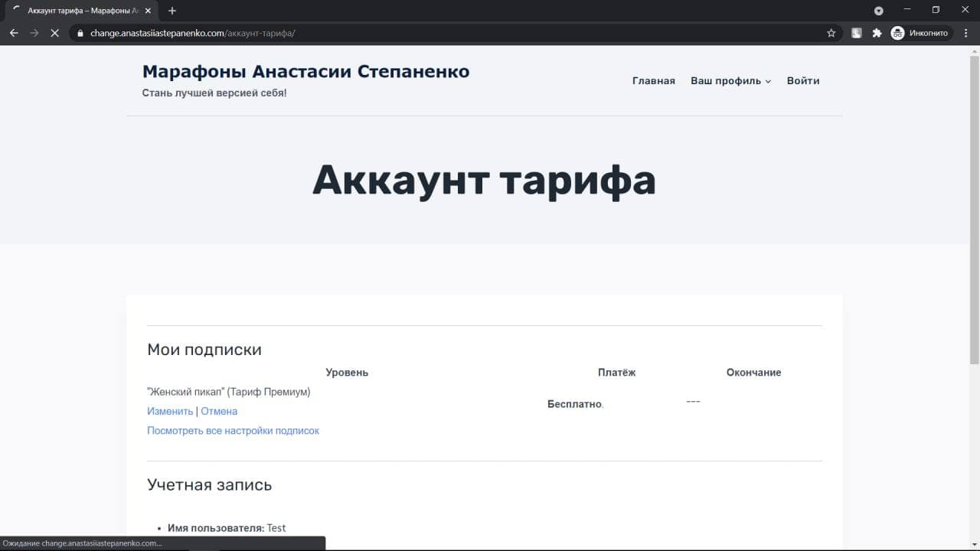Click the site lock icon
Image resolution: width=980 pixels, height=551 pixels.
coord(80,33)
